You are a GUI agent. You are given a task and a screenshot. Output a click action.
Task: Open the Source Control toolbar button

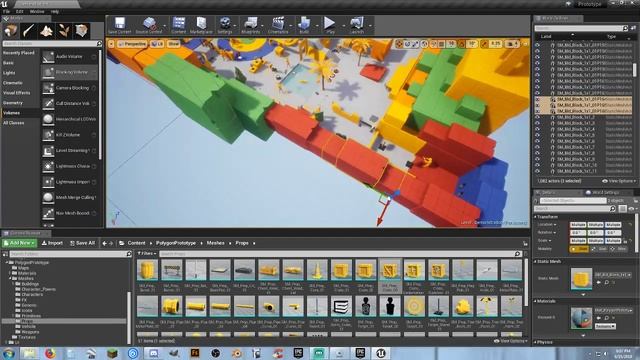point(149,25)
